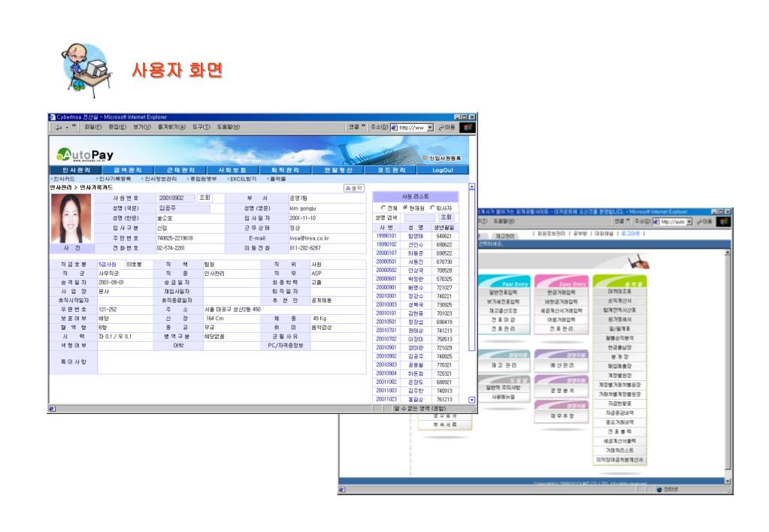Click the 경영분석 button in the back window
The height and width of the screenshot is (532, 769).
561,391
